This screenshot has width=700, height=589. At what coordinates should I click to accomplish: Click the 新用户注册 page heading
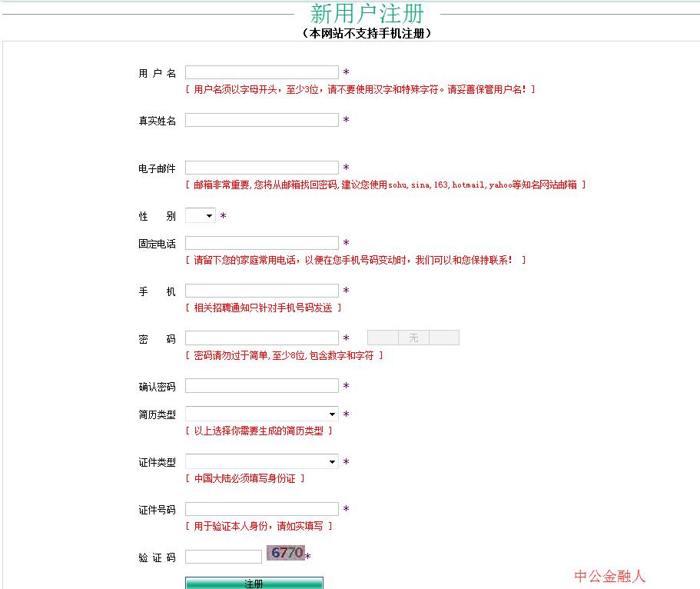click(367, 14)
